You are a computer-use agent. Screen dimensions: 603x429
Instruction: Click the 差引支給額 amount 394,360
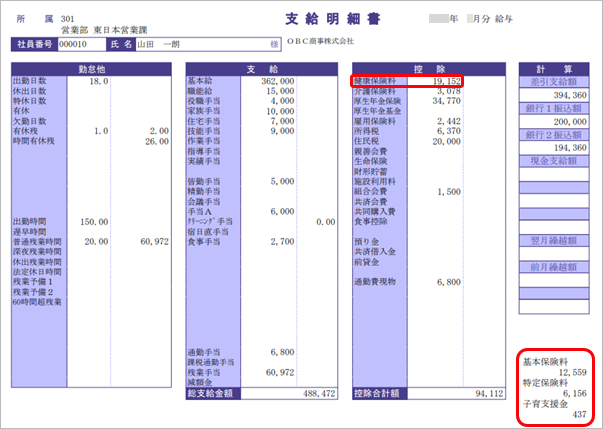(570, 95)
